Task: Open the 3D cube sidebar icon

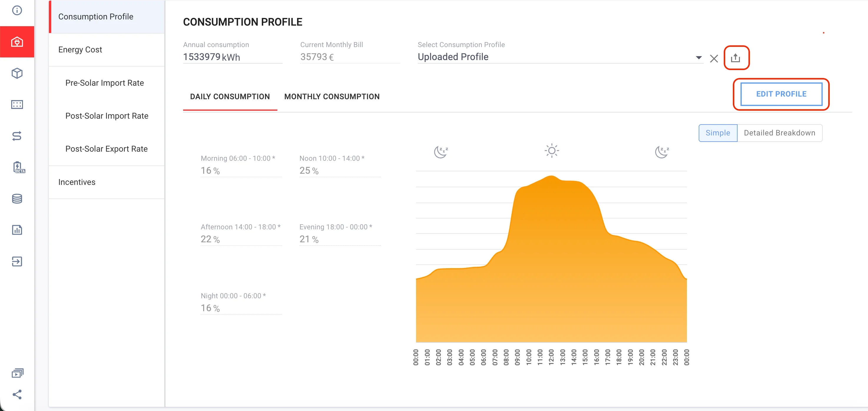Action: pyautogui.click(x=17, y=73)
